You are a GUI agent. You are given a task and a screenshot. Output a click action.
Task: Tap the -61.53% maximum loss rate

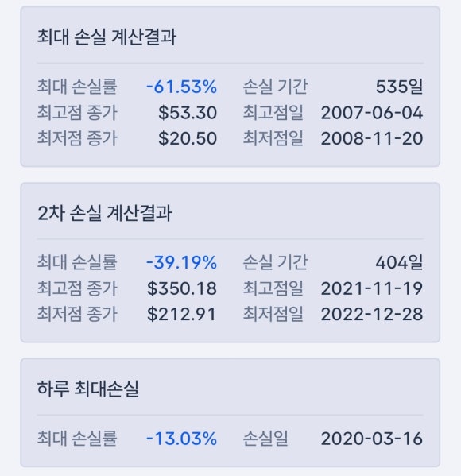[181, 87]
